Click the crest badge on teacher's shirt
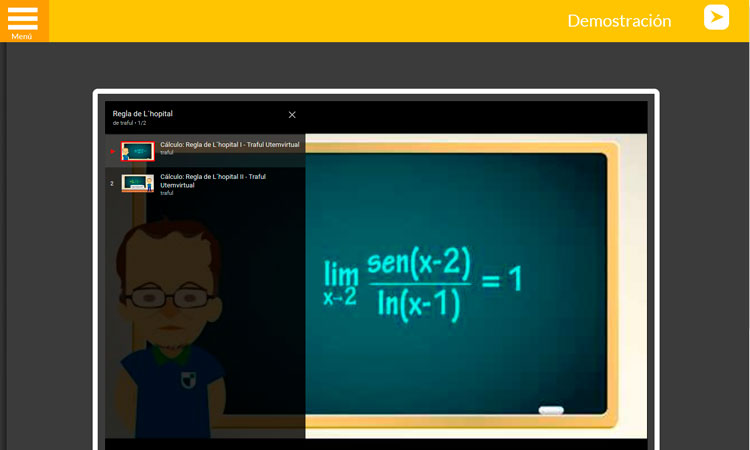The image size is (750, 450). point(188,380)
